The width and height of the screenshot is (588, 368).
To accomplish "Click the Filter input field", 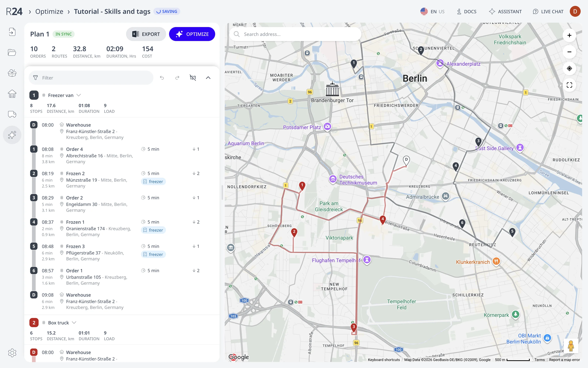I will (91, 78).
